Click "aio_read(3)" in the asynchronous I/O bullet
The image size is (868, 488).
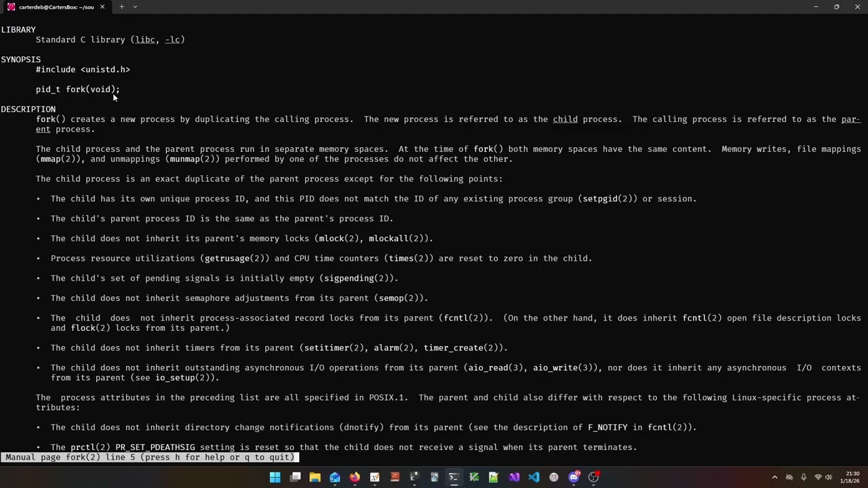(x=496, y=368)
